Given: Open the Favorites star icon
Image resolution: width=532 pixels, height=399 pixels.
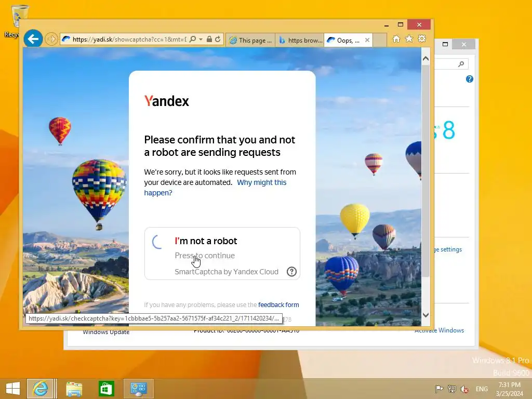Looking at the screenshot, I should [409, 38].
